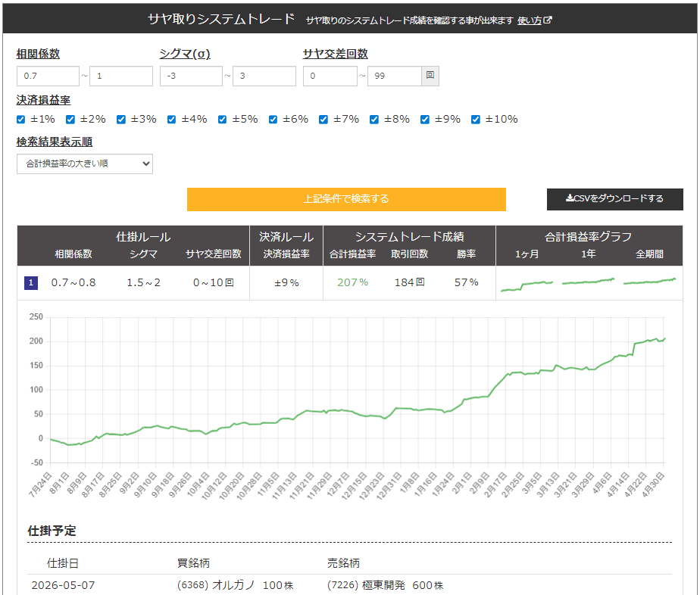Click the rank 1 badge
Viewport: 700px width, 595px height.
31,282
